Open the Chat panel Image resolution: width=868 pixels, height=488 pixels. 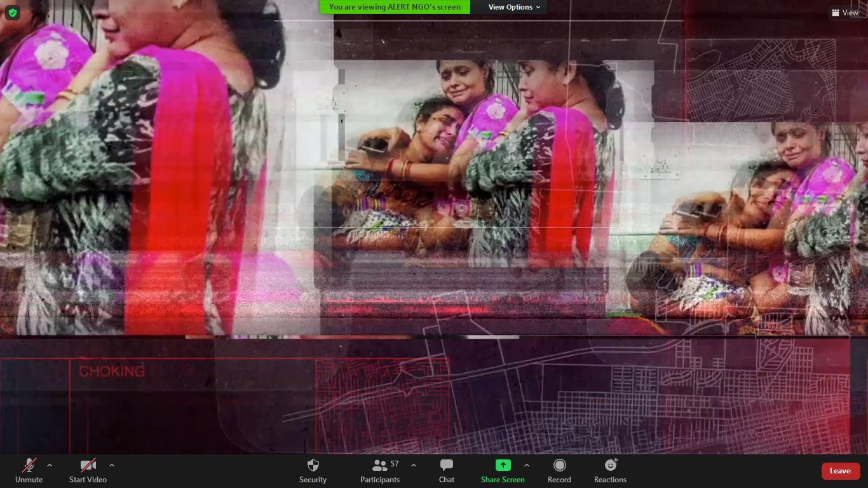(447, 471)
